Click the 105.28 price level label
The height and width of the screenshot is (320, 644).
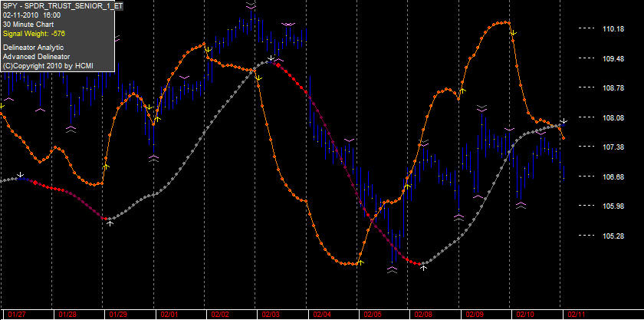(x=613, y=236)
